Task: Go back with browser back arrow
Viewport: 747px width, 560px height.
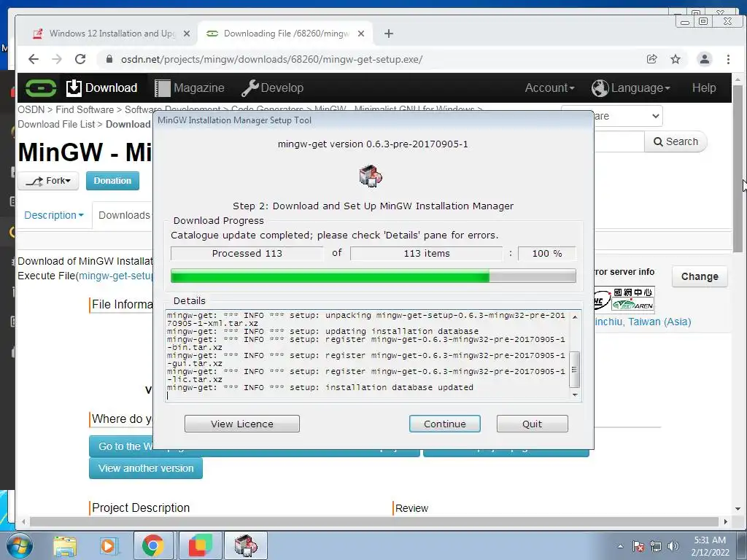Action: (34, 59)
